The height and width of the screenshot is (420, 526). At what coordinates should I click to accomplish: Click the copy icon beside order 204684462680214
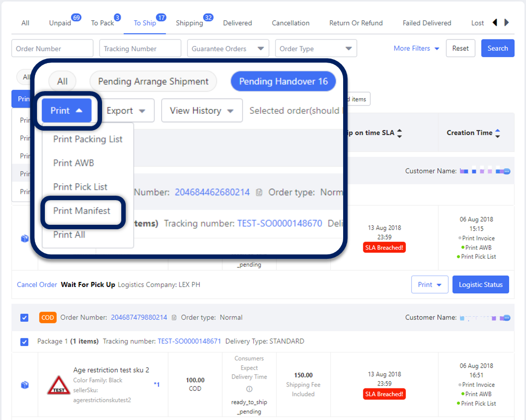(259, 192)
